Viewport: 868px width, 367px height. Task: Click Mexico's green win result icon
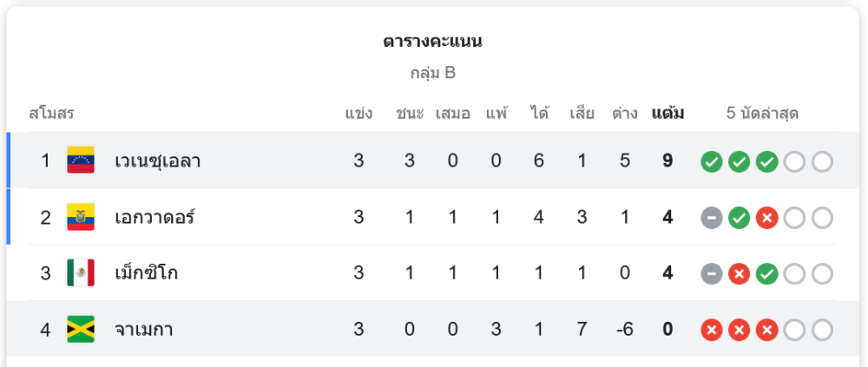coord(766,274)
